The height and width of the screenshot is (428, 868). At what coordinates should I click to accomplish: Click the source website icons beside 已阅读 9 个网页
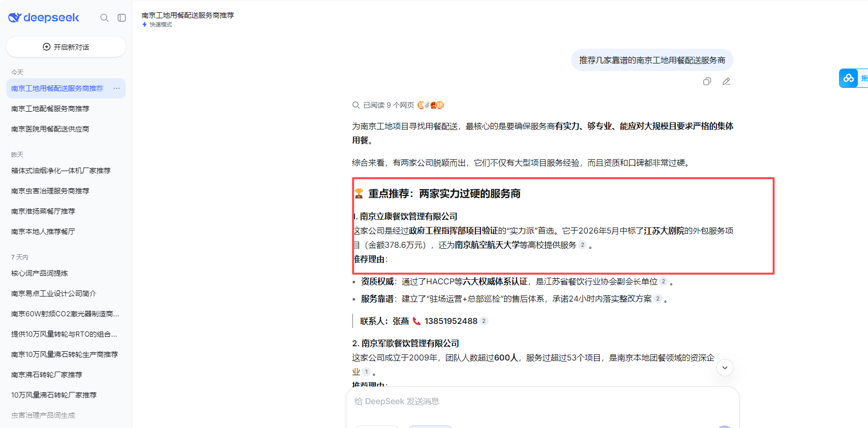[x=431, y=105]
